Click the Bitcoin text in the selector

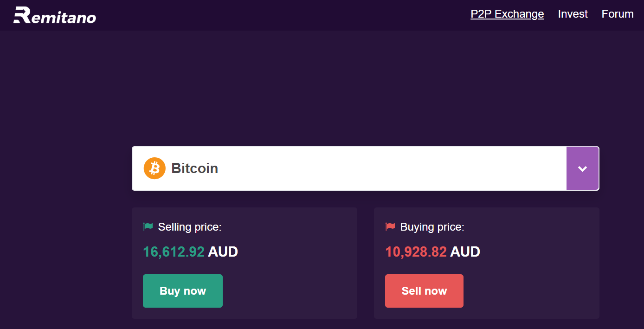[x=194, y=168]
